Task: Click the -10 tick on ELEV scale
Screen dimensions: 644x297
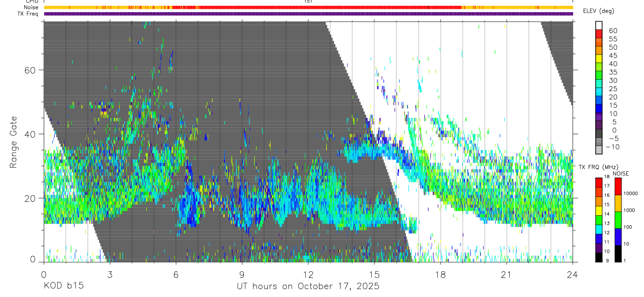Action: click(x=614, y=147)
